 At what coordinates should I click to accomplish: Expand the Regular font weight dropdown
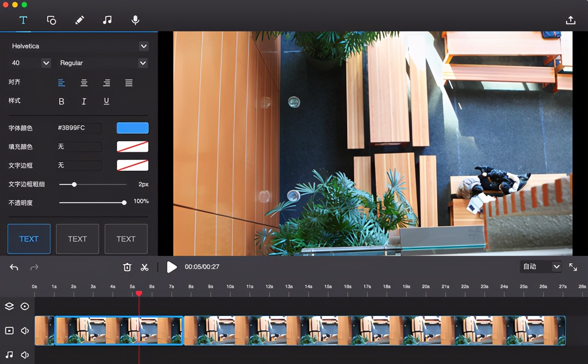[x=143, y=63]
